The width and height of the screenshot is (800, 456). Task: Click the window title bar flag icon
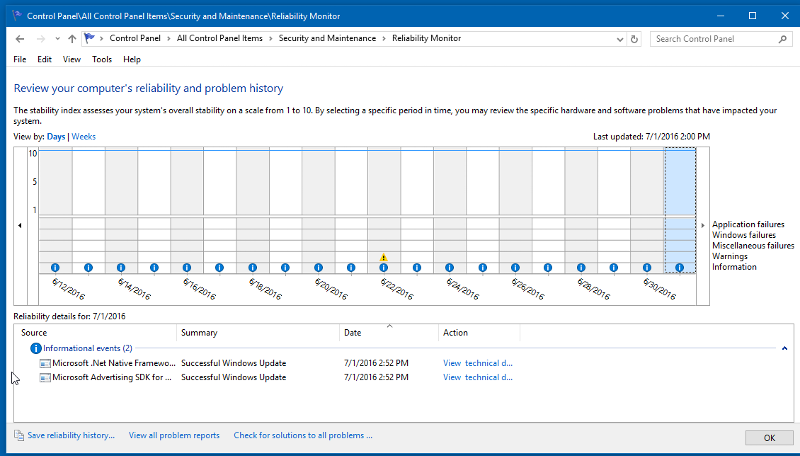click(17, 16)
